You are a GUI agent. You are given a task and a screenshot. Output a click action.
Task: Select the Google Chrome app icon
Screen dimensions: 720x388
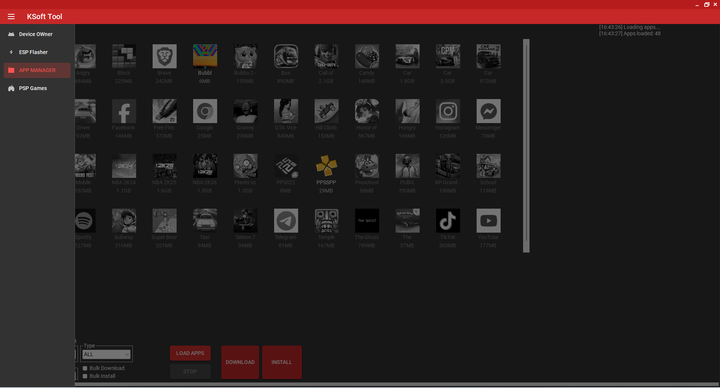[205, 111]
